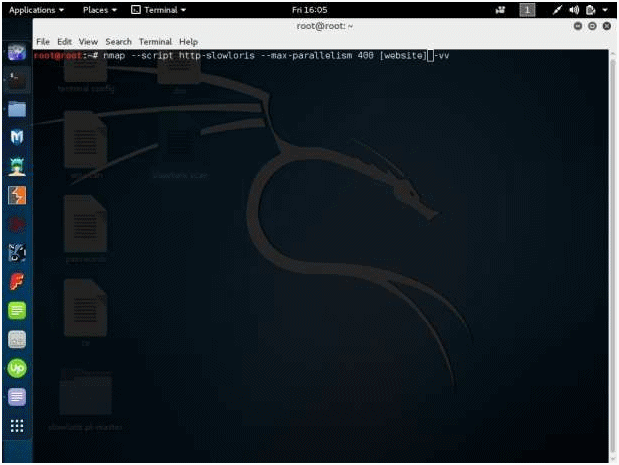Expand the Places menu
Screen dimensions: 619x465
[x=101, y=9]
